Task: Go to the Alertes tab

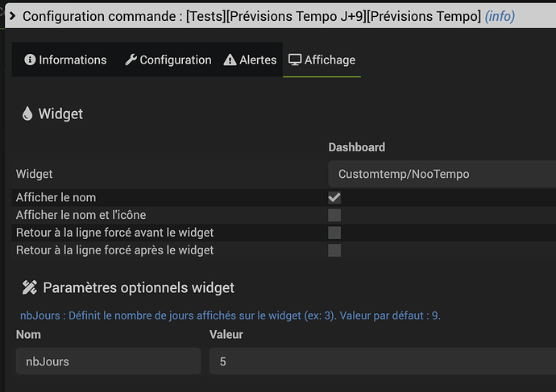Action: click(250, 60)
